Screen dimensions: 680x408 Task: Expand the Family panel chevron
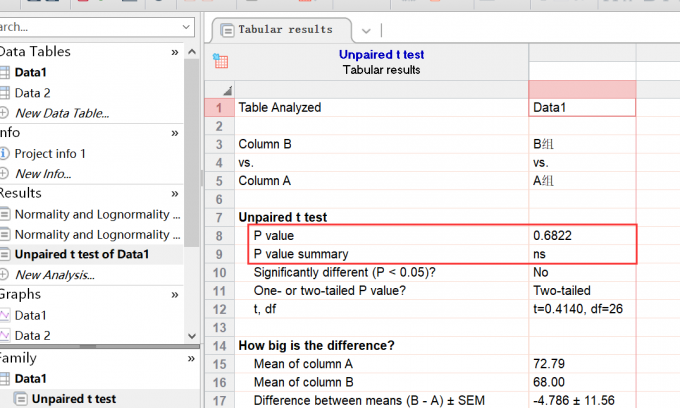[x=175, y=357]
